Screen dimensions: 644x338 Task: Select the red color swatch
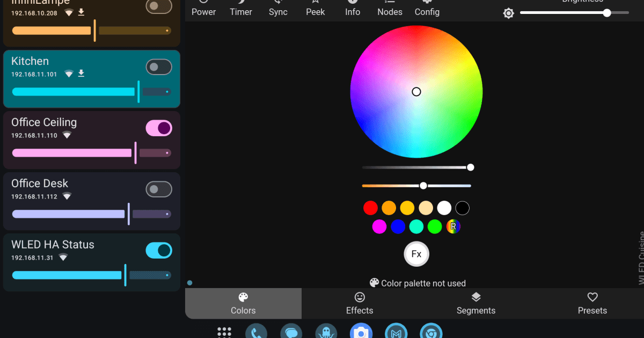point(370,208)
